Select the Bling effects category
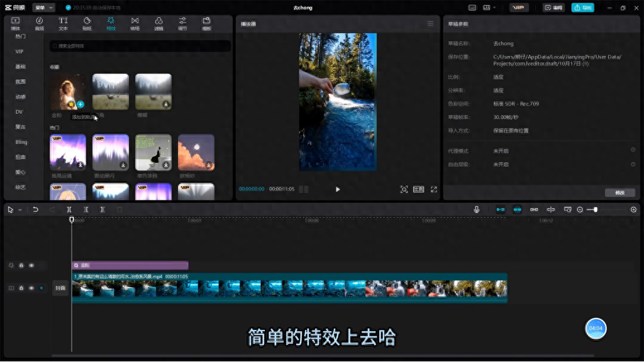This screenshot has width=644, height=362. [21, 142]
